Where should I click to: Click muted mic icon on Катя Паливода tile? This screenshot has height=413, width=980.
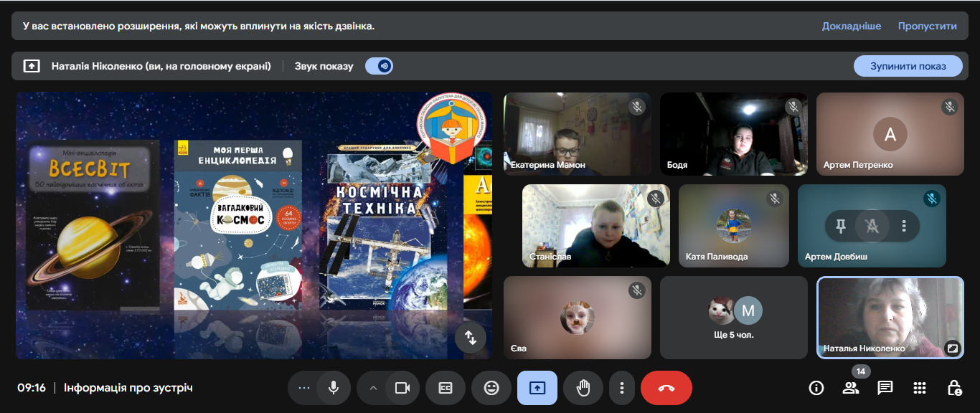click(x=774, y=199)
